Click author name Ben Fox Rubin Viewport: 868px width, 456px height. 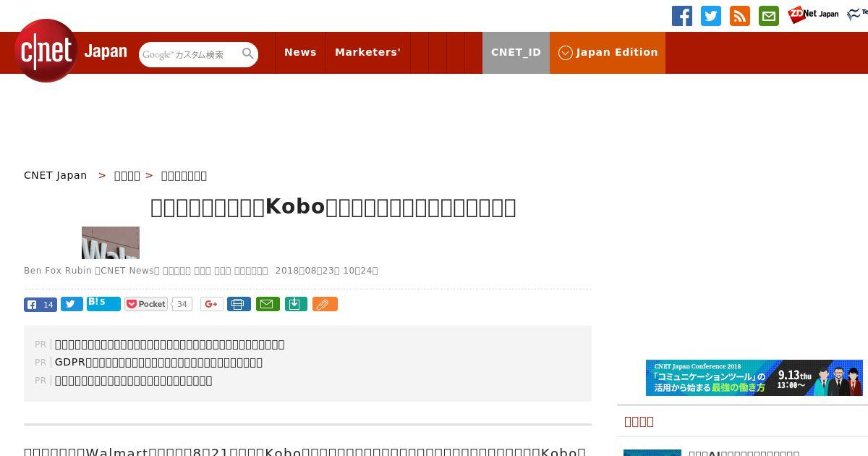click(x=58, y=271)
